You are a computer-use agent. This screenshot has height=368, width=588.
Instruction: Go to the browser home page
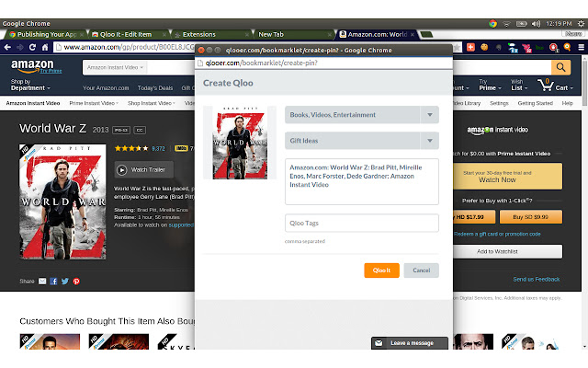click(45, 47)
